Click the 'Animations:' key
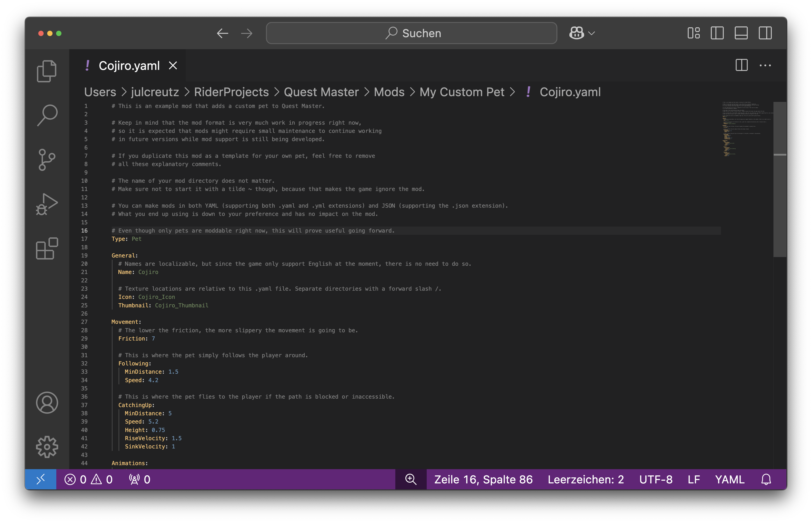The image size is (812, 523). (x=130, y=463)
